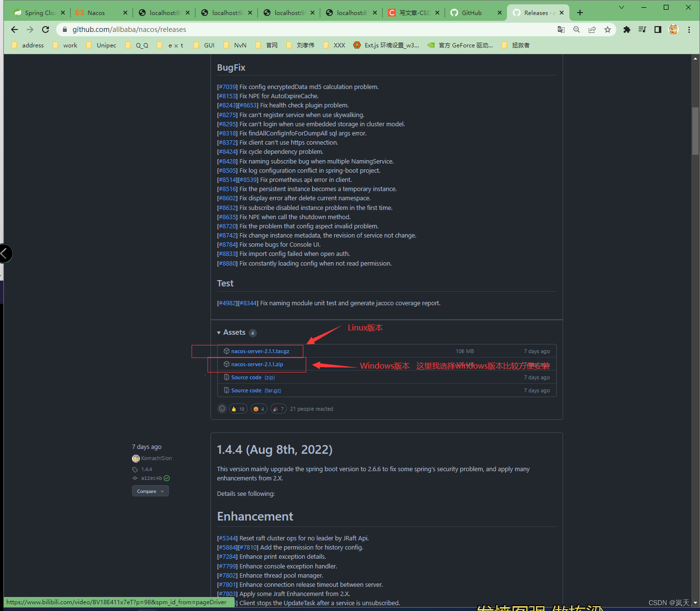Open the Chrome profile avatar
This screenshot has height=611, width=700.
[x=673, y=30]
